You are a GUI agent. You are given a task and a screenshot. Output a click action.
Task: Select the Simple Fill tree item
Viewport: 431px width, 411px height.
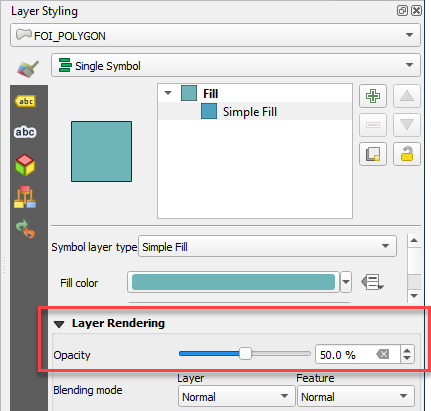pyautogui.click(x=255, y=111)
